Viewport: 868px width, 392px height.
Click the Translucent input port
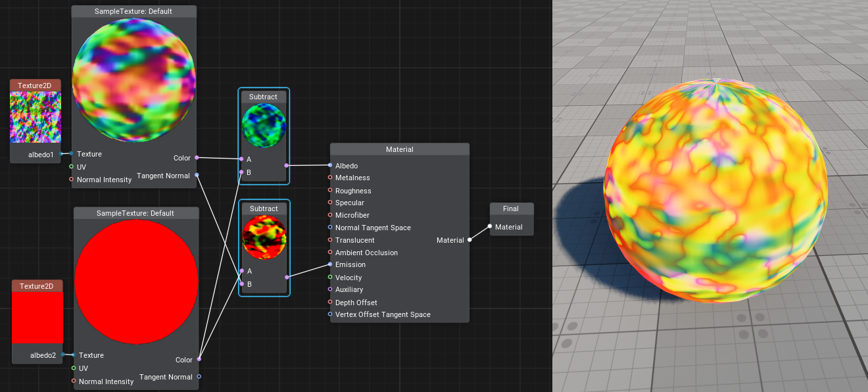click(330, 240)
